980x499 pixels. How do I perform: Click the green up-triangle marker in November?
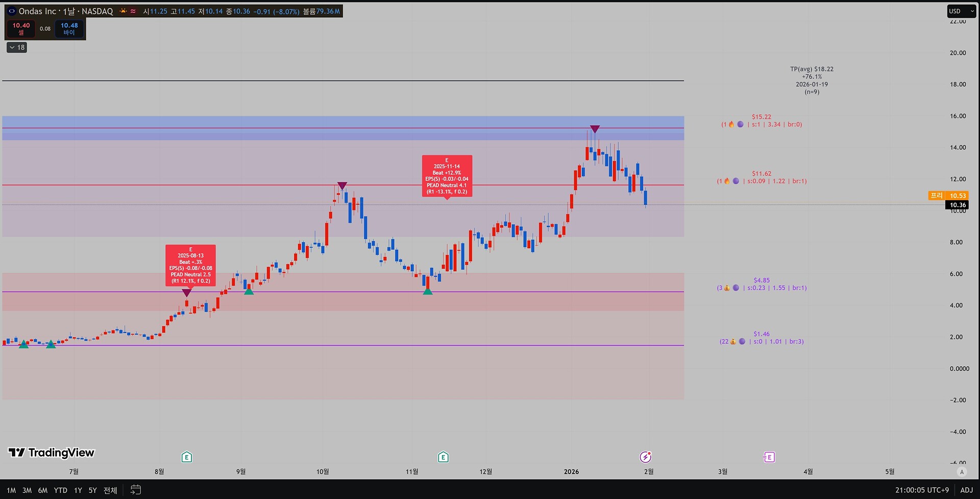click(x=428, y=291)
